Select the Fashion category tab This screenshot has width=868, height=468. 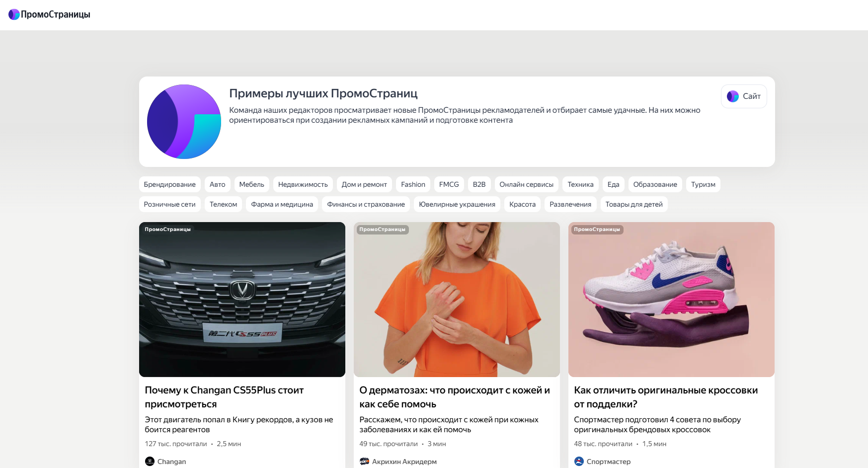413,184
